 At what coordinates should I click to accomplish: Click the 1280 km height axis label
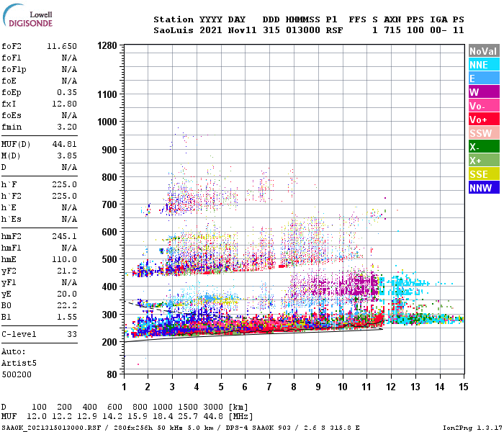point(107,45)
